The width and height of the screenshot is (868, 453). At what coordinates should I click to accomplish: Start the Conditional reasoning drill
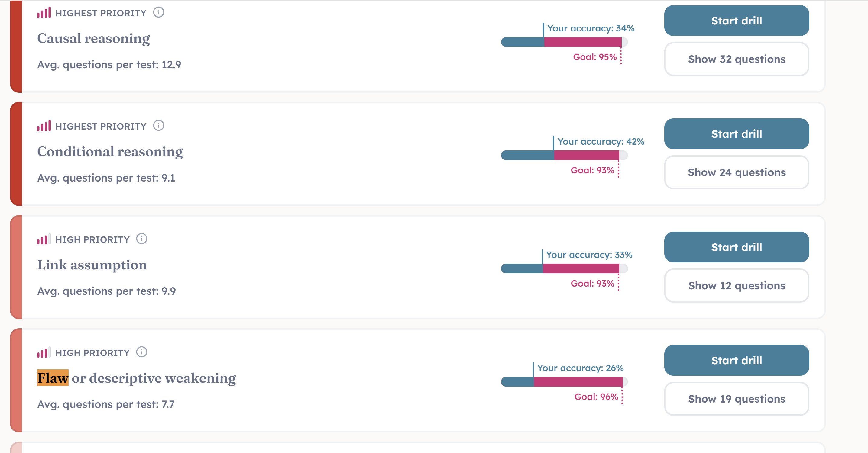[x=737, y=134]
